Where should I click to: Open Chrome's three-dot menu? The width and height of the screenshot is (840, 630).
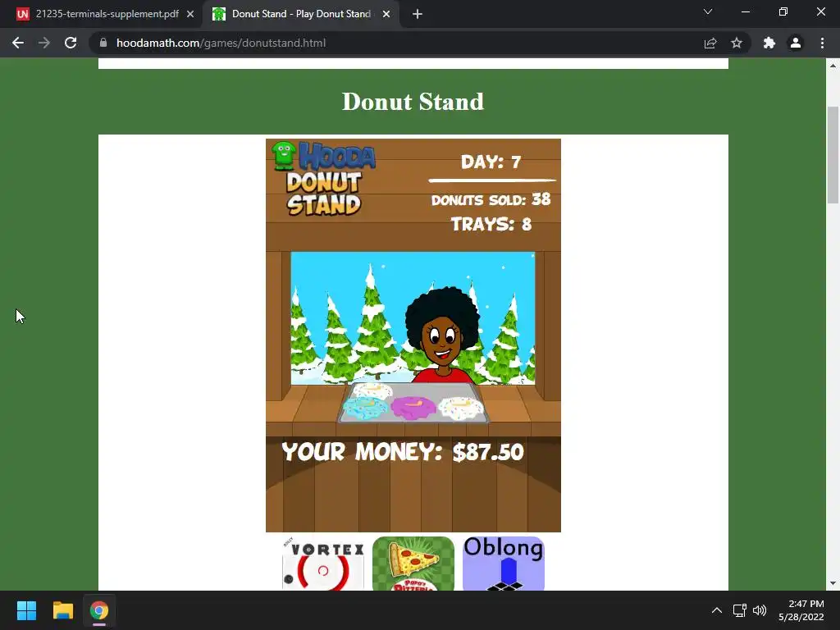click(x=822, y=43)
